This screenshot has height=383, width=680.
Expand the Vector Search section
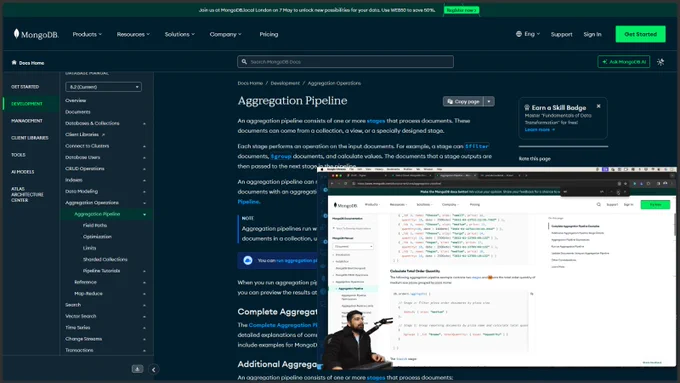point(144,317)
